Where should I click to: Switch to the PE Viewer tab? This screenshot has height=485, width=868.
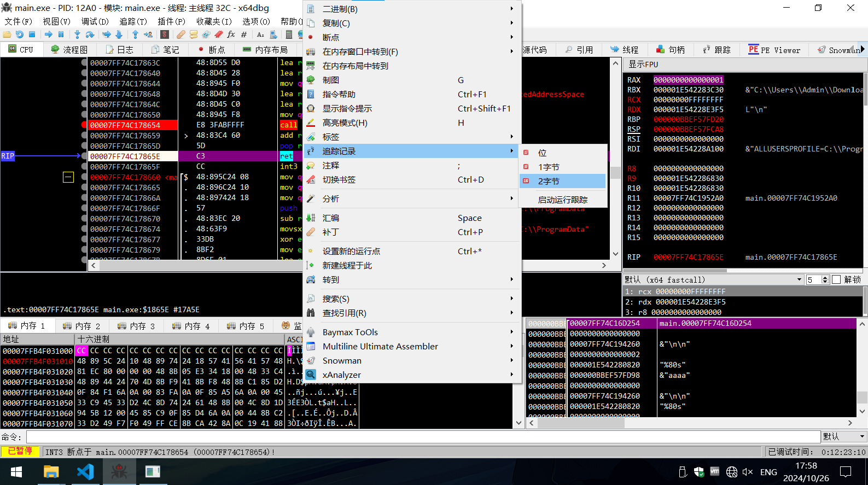coord(774,50)
